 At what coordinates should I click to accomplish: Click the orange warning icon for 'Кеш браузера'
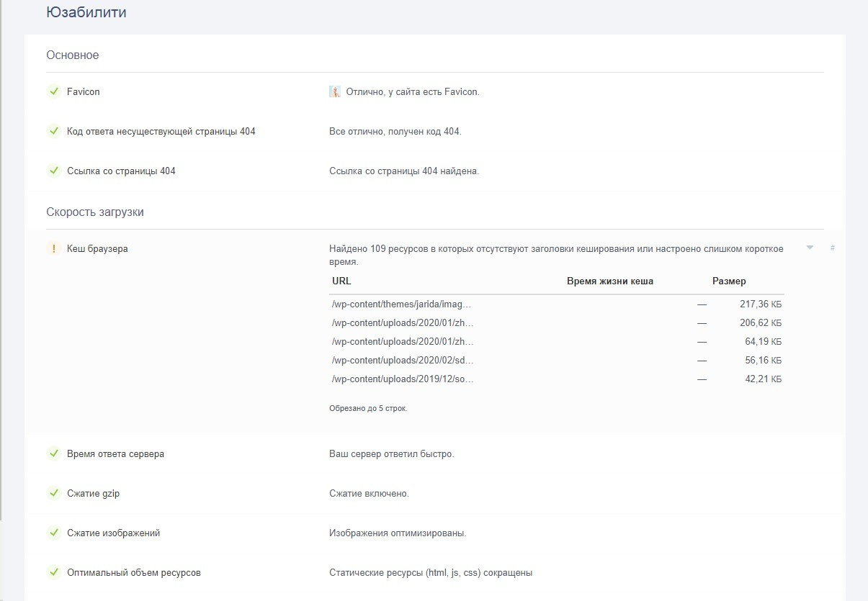click(53, 249)
